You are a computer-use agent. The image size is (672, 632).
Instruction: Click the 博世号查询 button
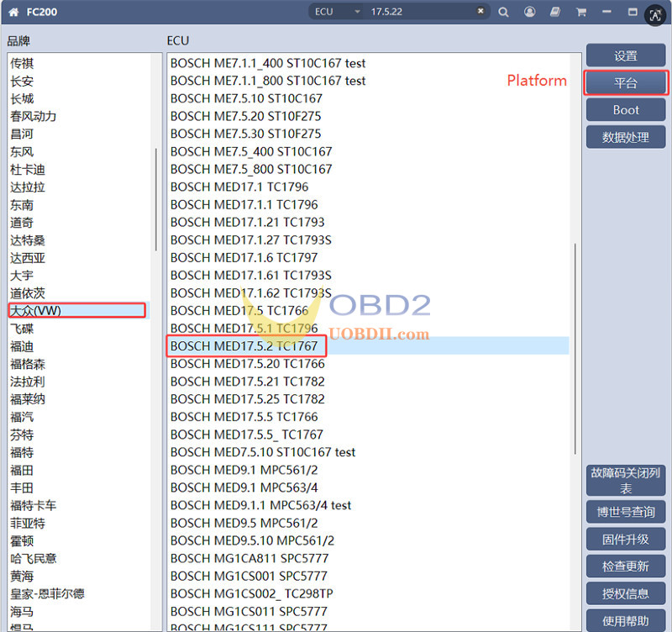[626, 512]
